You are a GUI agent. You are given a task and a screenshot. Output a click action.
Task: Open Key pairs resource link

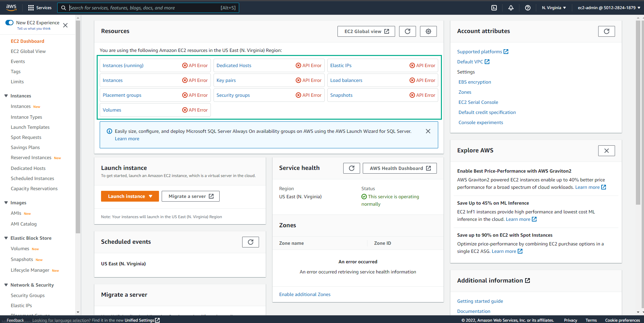226,80
